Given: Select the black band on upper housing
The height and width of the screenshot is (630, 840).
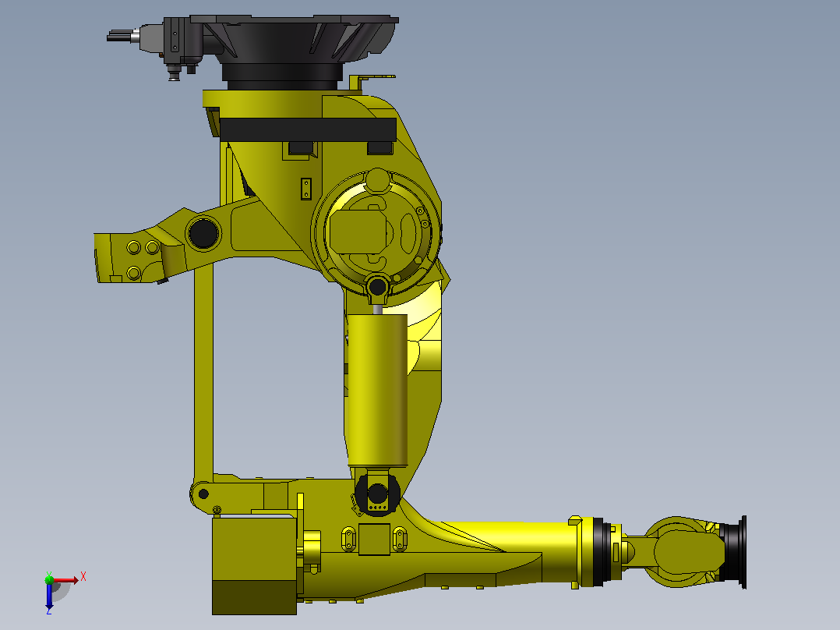Looking at the screenshot, I should coord(308,129).
